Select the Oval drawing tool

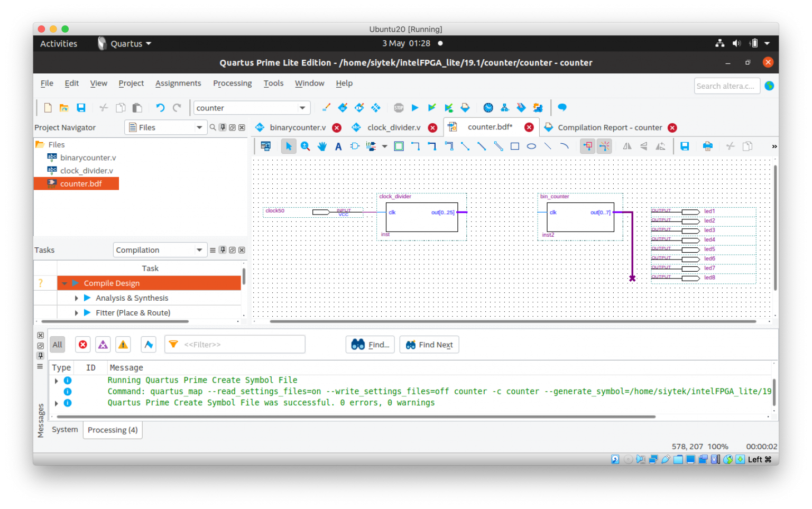coord(531,146)
